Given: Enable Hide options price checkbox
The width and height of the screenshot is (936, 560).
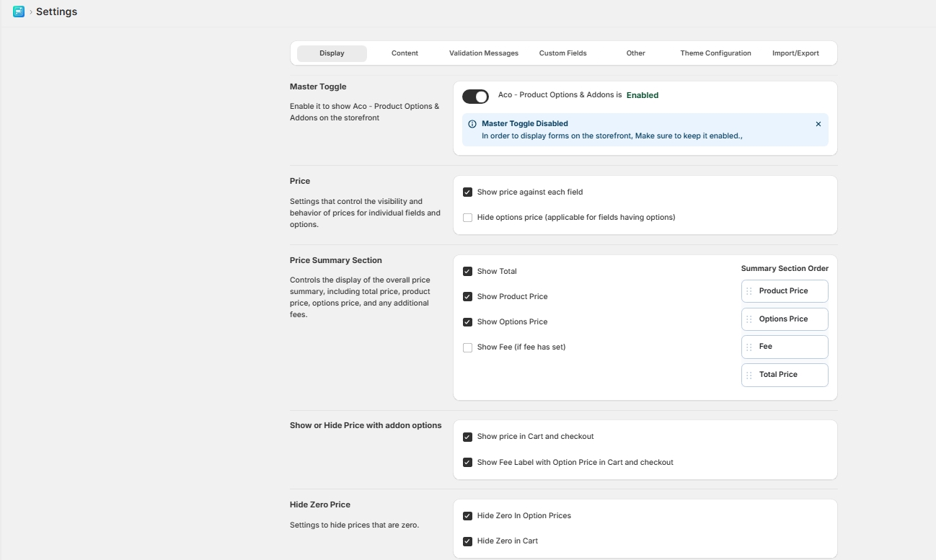Looking at the screenshot, I should pyautogui.click(x=467, y=218).
